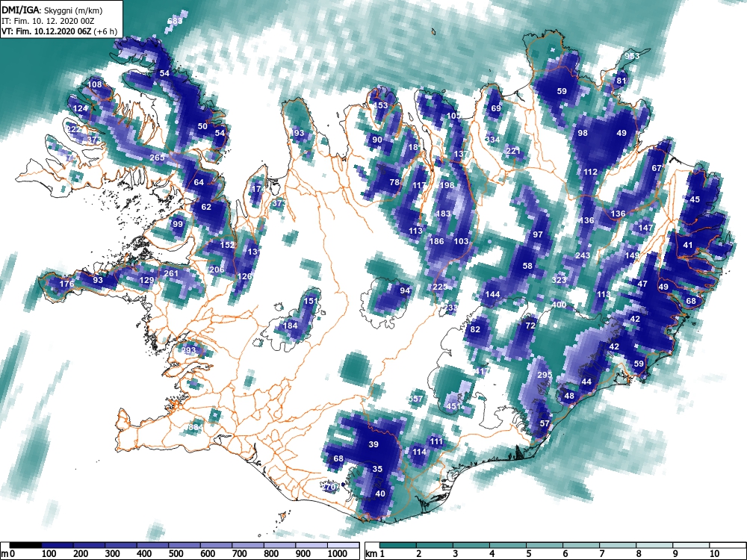747x560 pixels.
Task: Click the visibility value 151
Action: 310,301
